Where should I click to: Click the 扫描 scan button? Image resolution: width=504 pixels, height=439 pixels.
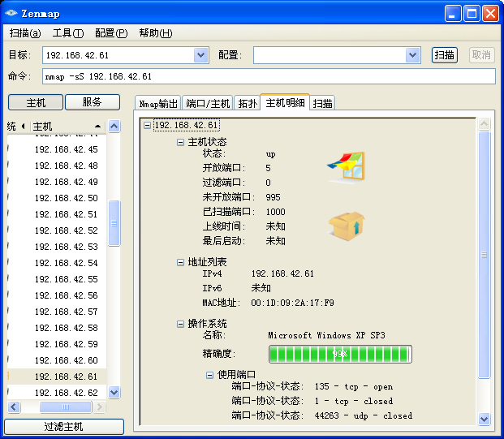445,55
